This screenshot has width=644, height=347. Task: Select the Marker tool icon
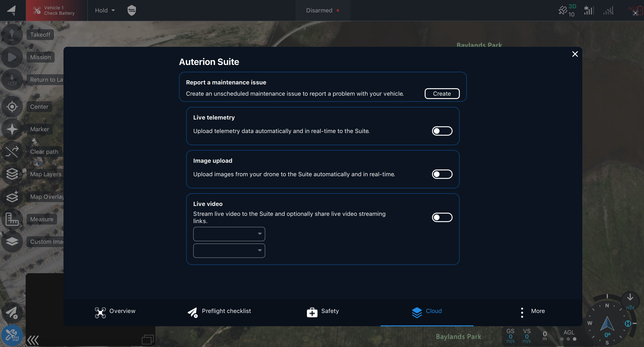point(12,129)
